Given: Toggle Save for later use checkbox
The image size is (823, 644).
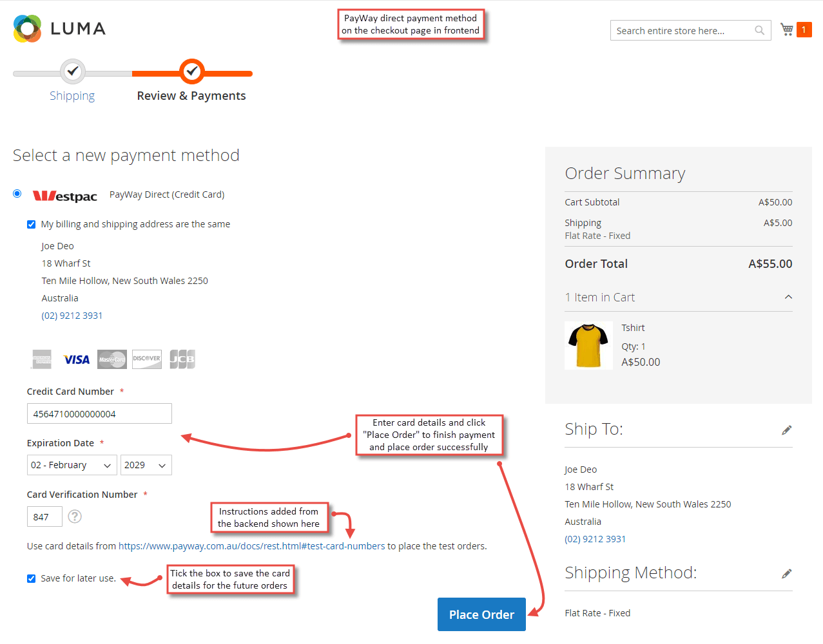Looking at the screenshot, I should [31, 578].
